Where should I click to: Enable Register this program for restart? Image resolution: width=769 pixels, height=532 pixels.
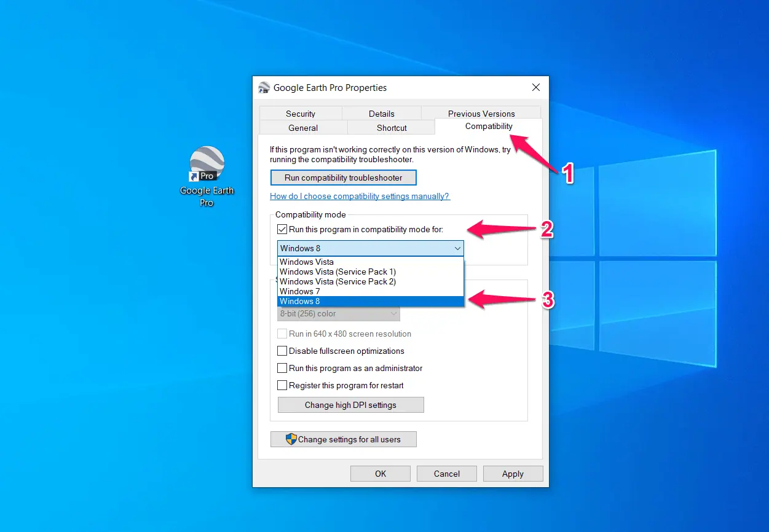[282, 385]
